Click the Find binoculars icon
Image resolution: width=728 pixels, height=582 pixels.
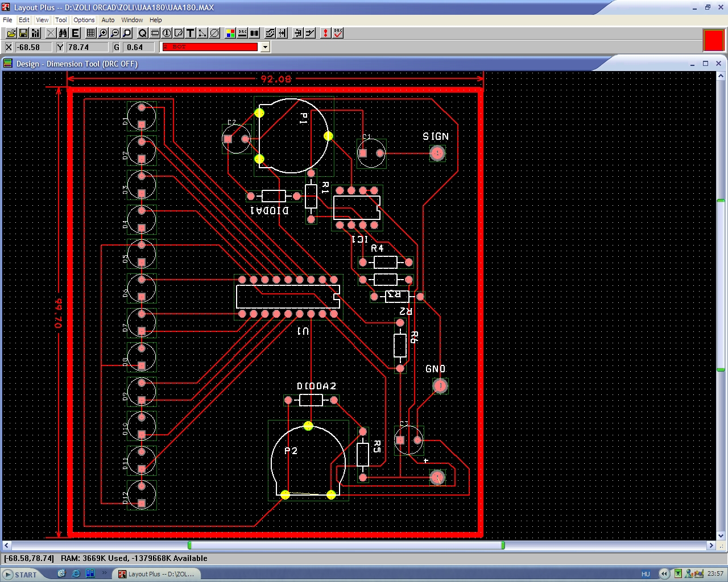click(63, 33)
